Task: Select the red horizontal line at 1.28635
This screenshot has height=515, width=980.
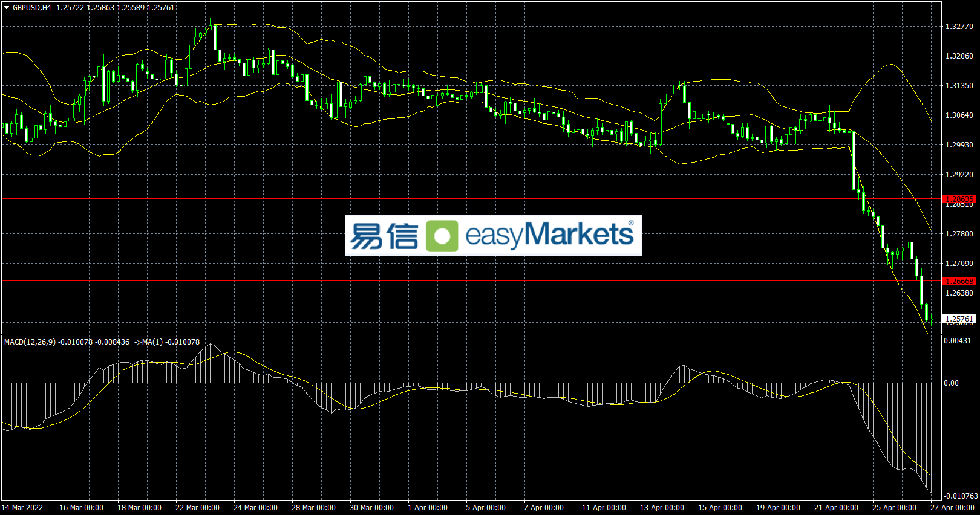Action: (472, 199)
